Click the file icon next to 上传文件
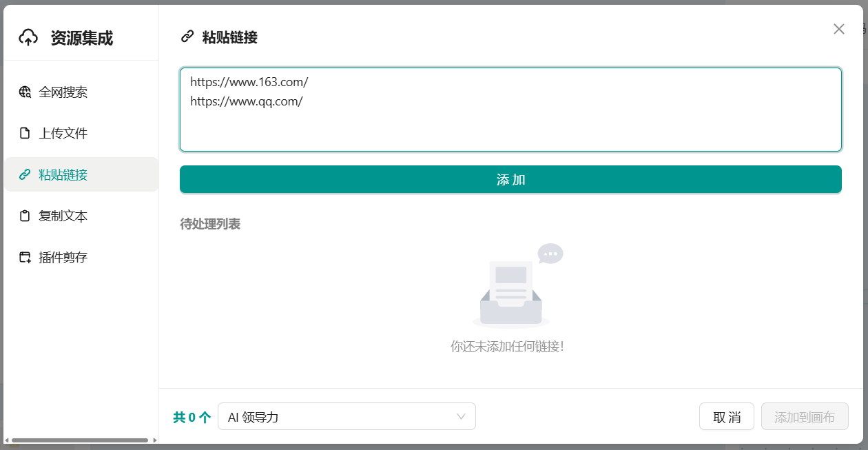 point(25,134)
